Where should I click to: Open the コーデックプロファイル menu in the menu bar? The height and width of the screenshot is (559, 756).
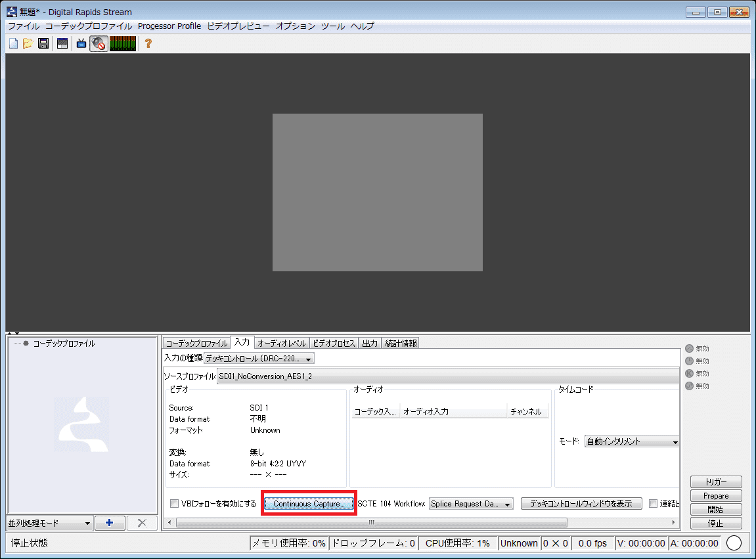[89, 26]
